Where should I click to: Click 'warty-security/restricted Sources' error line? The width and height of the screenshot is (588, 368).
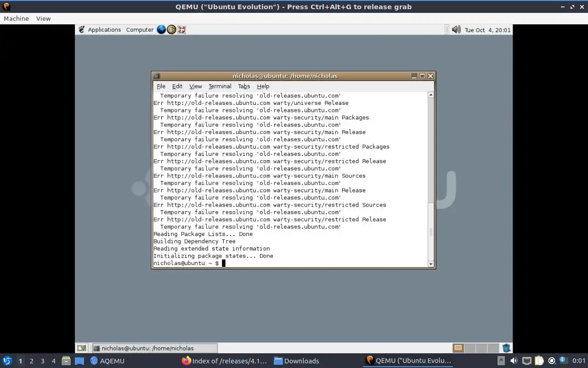tap(270, 205)
